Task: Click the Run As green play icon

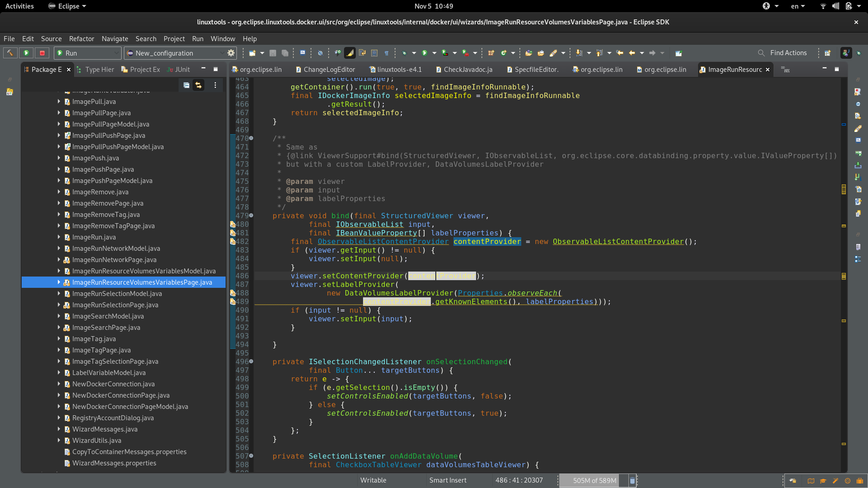Action: click(425, 53)
